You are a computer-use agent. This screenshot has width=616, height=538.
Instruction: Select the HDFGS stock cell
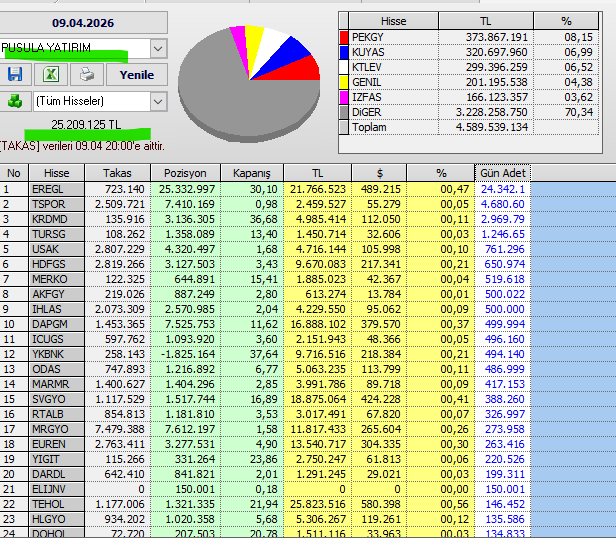point(57,264)
